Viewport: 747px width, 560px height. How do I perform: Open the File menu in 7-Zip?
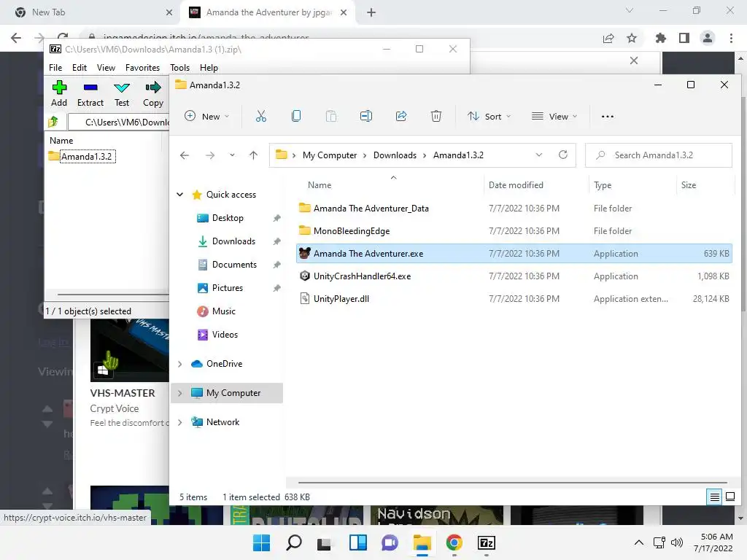(x=55, y=68)
